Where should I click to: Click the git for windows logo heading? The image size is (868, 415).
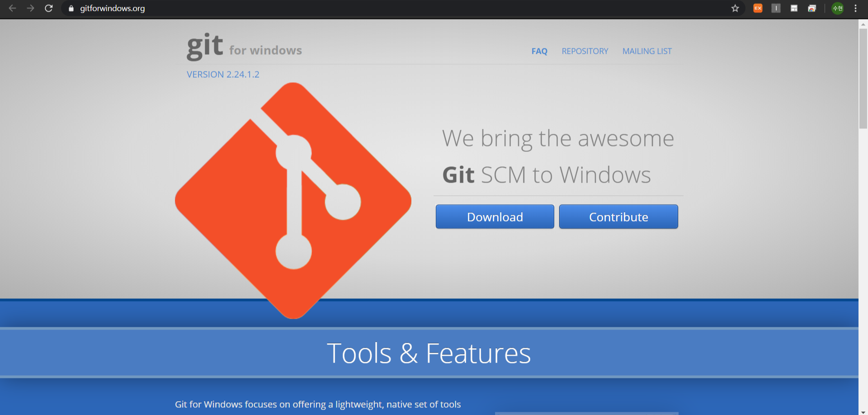[244, 47]
